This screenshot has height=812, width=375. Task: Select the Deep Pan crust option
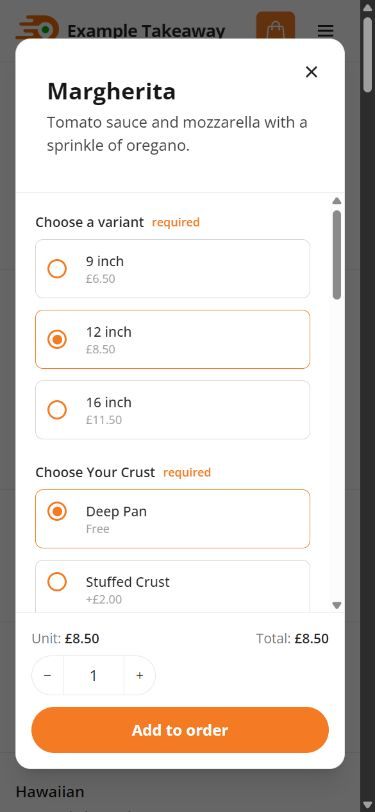click(x=172, y=519)
